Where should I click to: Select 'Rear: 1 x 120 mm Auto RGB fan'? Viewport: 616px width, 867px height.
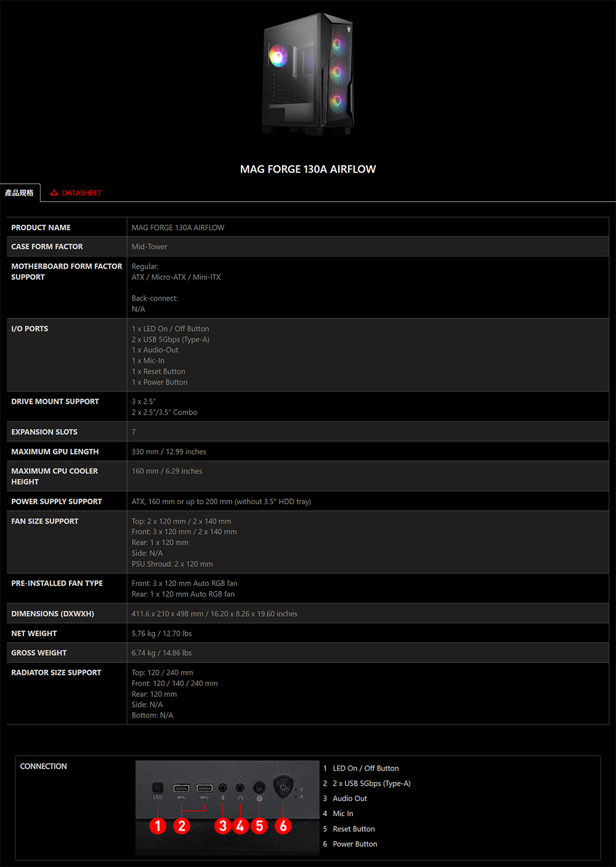pyautogui.click(x=183, y=594)
